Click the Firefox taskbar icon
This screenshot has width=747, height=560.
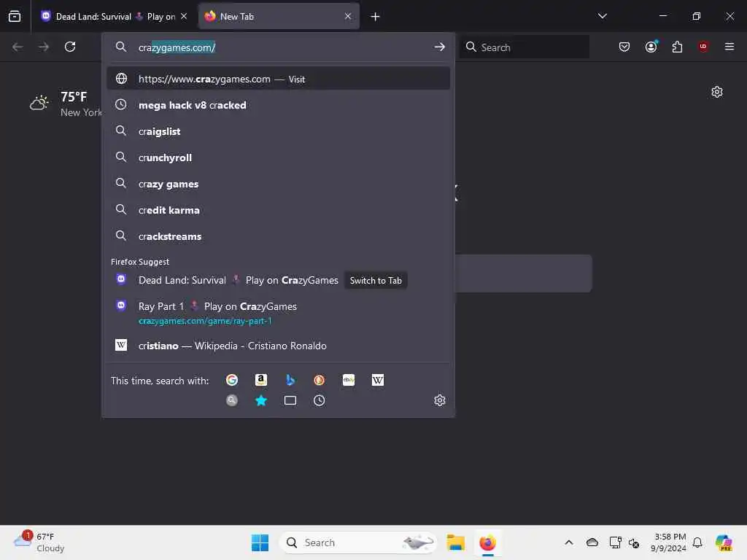(487, 542)
